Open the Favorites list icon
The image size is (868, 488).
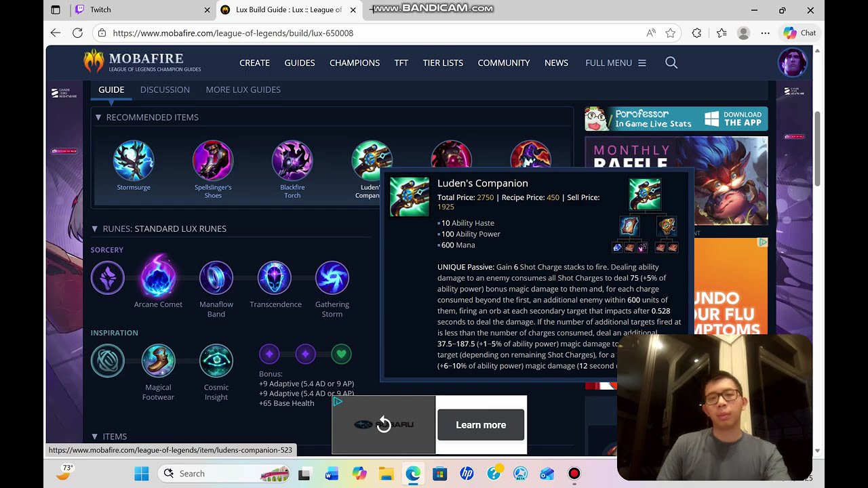pos(722,33)
